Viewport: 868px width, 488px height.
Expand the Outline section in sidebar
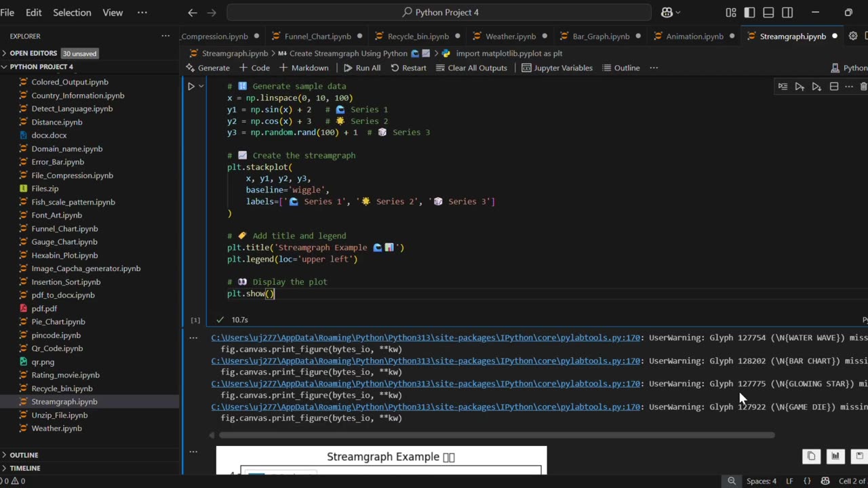click(x=24, y=455)
